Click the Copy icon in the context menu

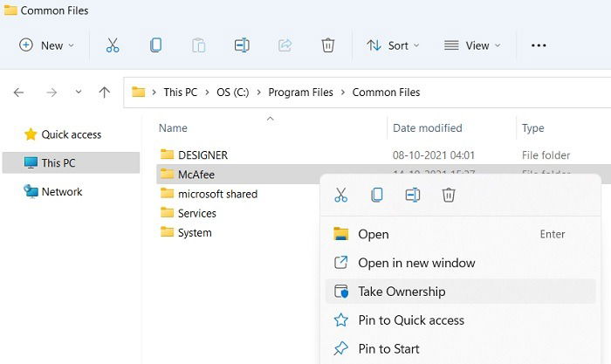coord(377,195)
